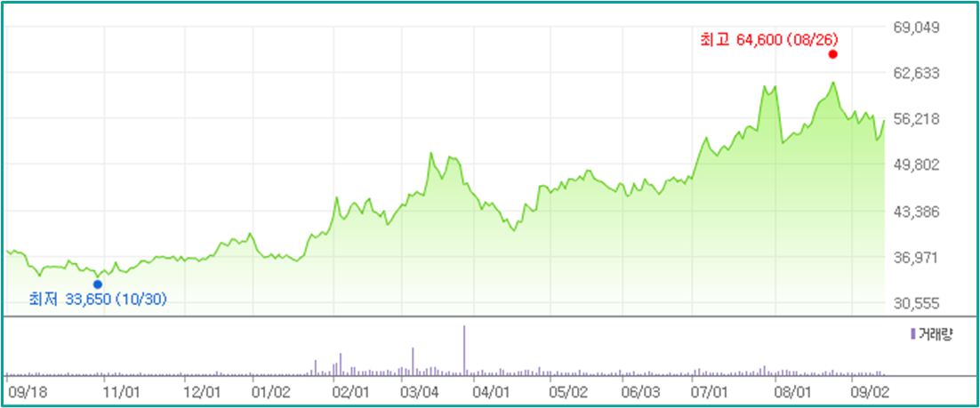Click the 62,633 price axis value
Viewport: 980px width, 408px height.
point(917,74)
